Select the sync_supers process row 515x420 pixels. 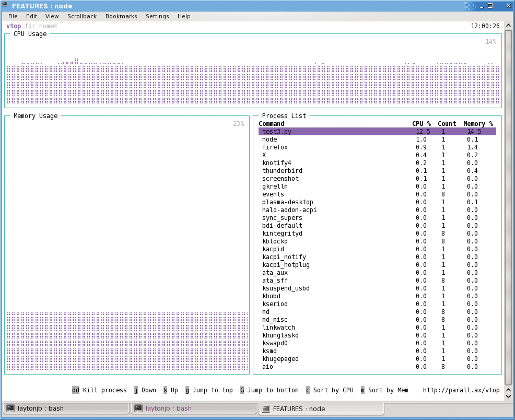click(377, 218)
